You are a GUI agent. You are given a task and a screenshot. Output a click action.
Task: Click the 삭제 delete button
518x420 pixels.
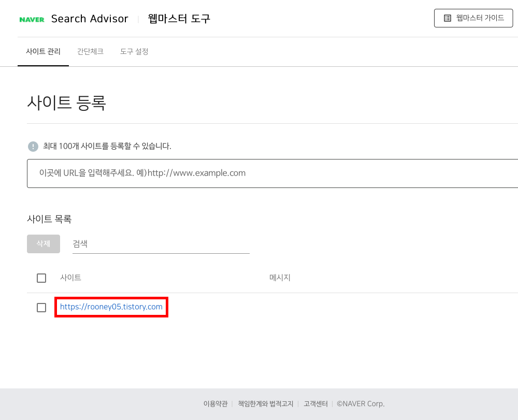coord(44,244)
